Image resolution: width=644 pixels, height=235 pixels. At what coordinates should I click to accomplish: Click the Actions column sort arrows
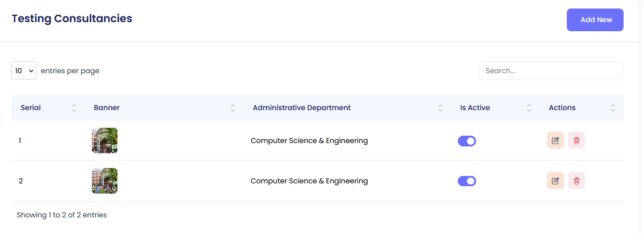pos(613,108)
